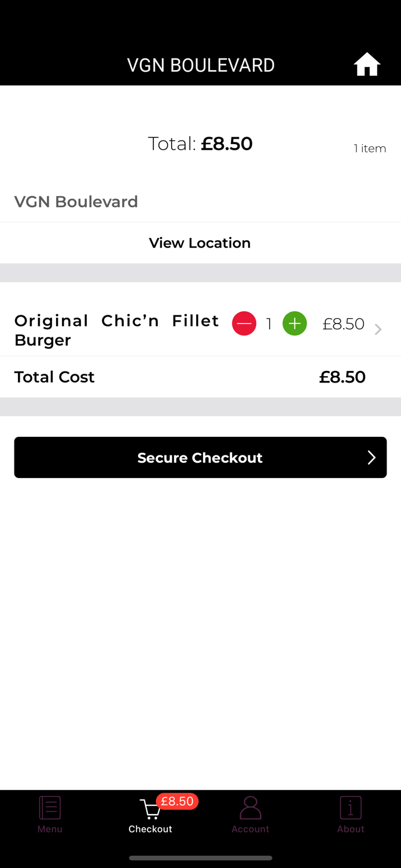Tap the home indicator bar

pyautogui.click(x=200, y=858)
